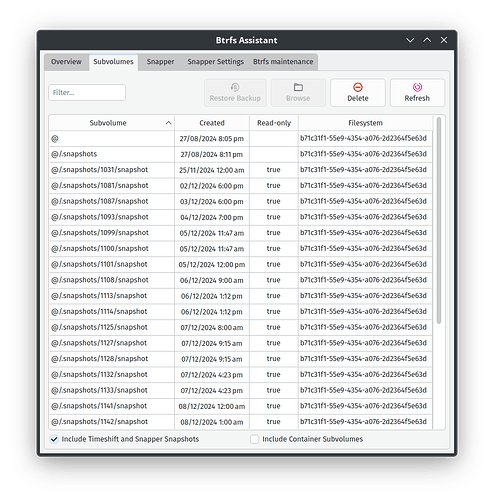Viewport: 494px width, 500px height.
Task: Focus the Filter text field
Action: click(x=87, y=92)
